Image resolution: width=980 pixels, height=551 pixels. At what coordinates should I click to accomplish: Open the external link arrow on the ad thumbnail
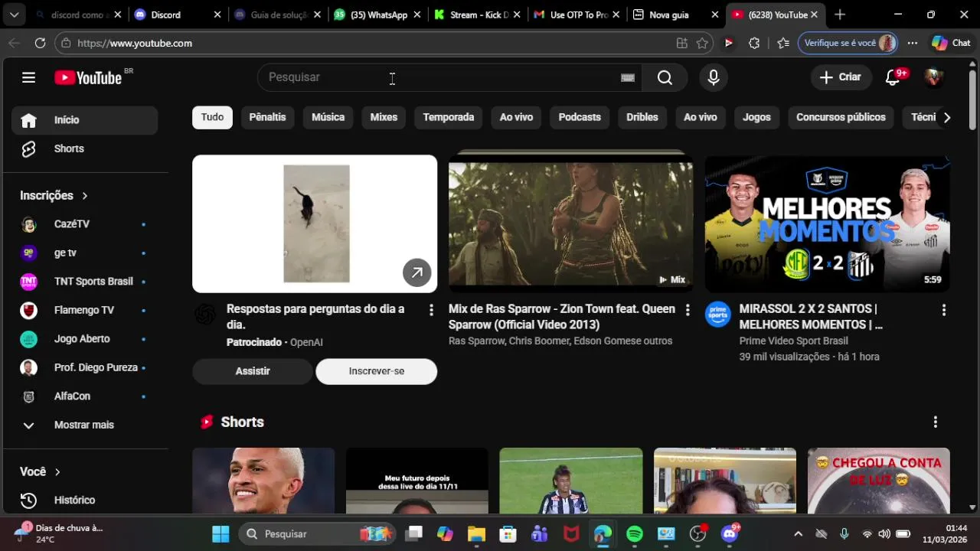click(x=417, y=272)
